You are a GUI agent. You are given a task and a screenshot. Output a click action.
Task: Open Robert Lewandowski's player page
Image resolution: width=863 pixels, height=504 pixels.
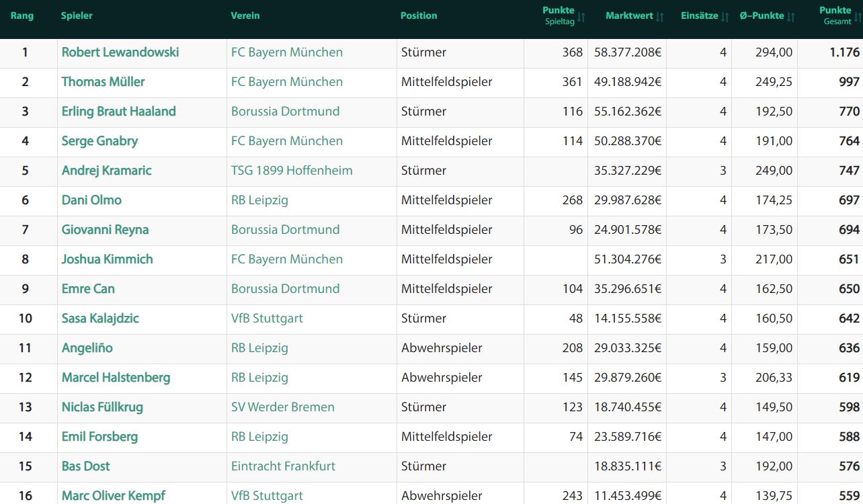(x=120, y=52)
